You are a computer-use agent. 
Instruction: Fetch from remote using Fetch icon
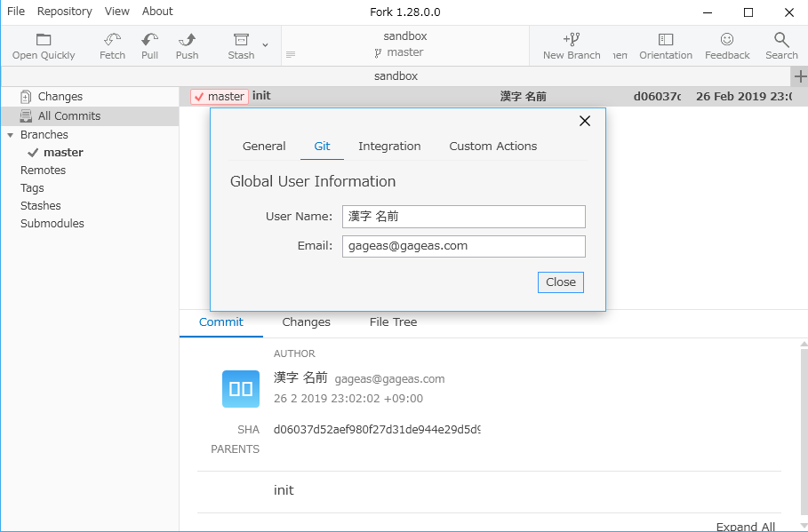click(112, 40)
